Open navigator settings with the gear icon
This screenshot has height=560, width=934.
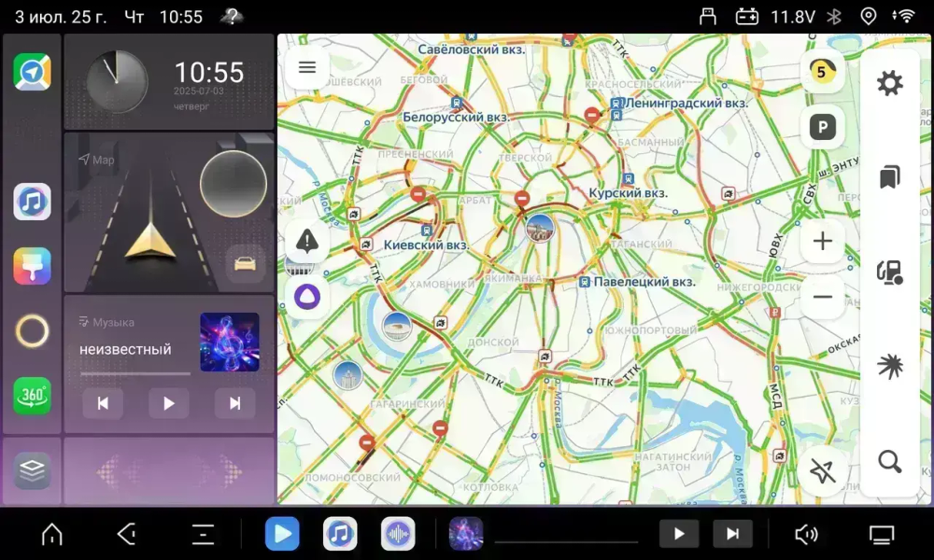click(x=890, y=82)
